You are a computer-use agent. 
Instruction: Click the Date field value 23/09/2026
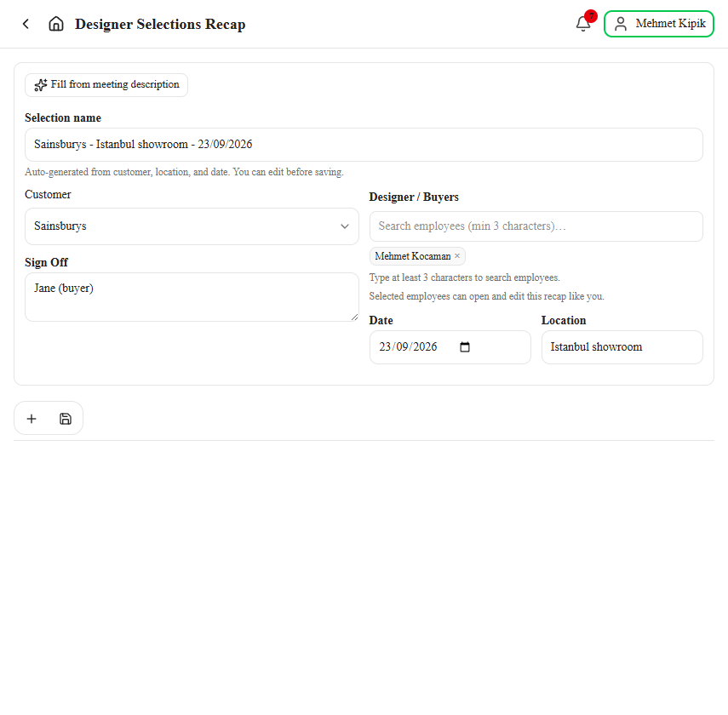408,346
